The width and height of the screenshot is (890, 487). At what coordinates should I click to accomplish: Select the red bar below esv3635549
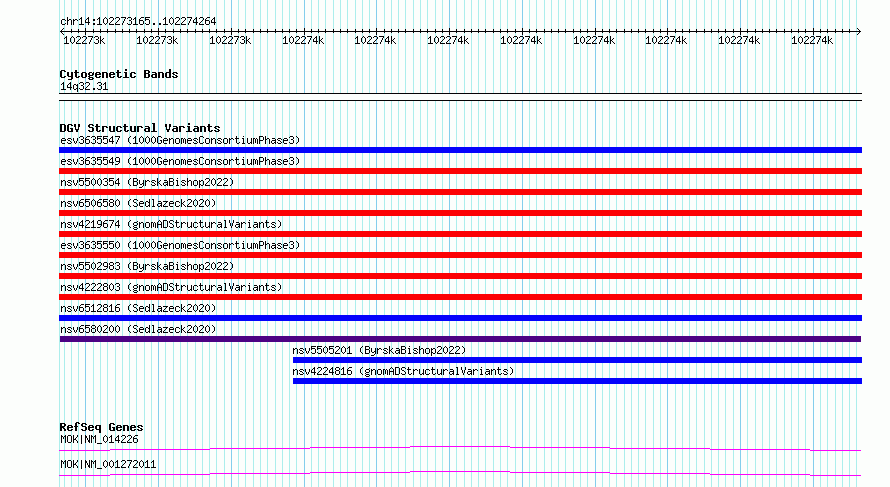[x=460, y=171]
